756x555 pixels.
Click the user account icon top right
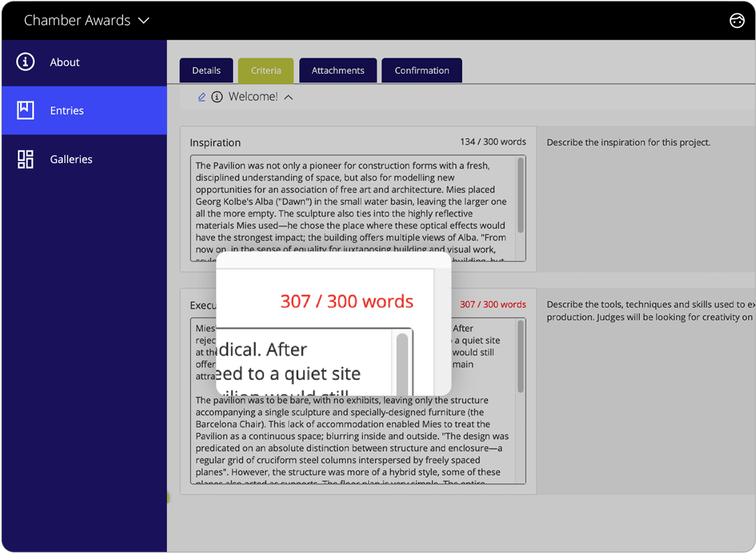(x=737, y=20)
